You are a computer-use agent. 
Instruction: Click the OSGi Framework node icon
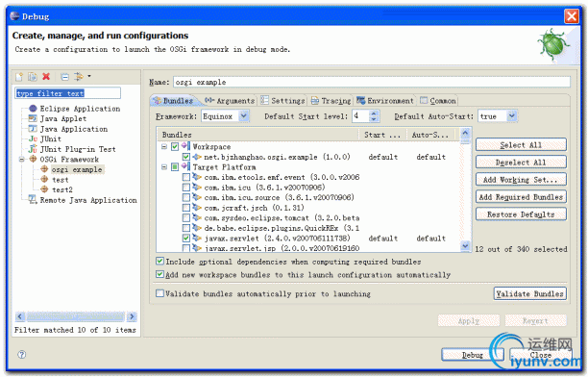pyautogui.click(x=33, y=160)
